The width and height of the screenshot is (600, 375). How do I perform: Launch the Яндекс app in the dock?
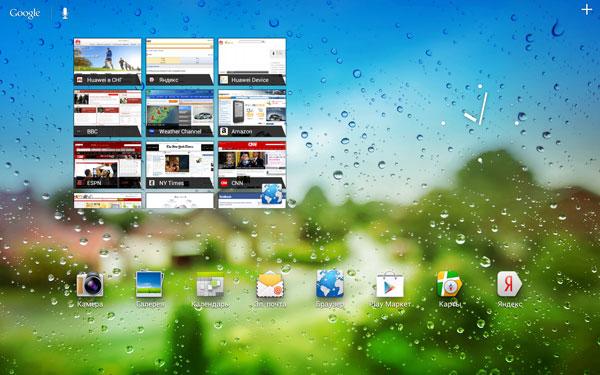pos(509,289)
